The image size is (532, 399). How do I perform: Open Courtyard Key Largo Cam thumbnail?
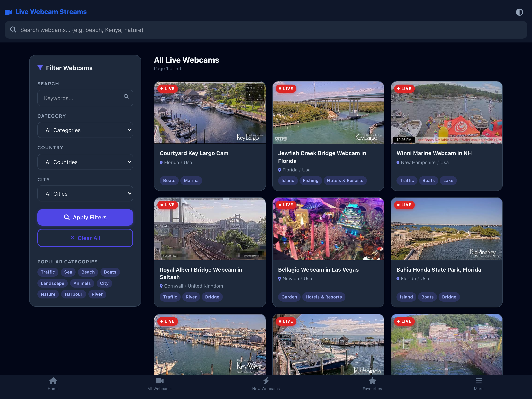point(210,112)
